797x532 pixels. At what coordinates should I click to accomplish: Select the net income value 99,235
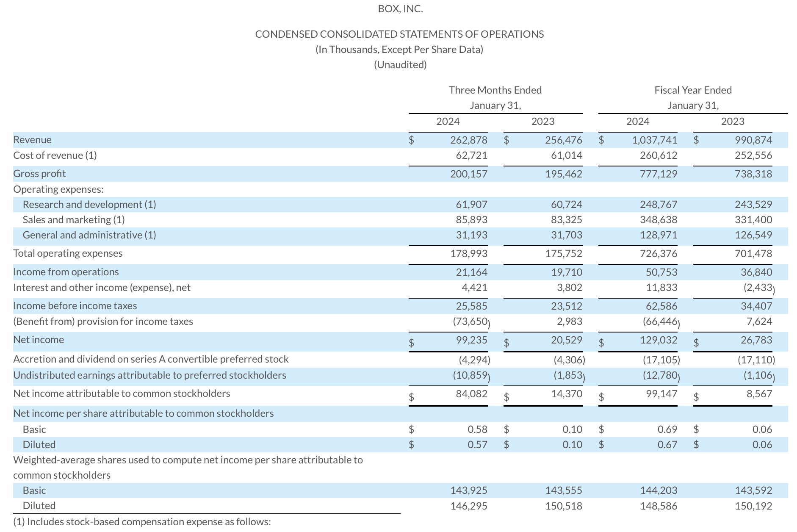(x=472, y=340)
